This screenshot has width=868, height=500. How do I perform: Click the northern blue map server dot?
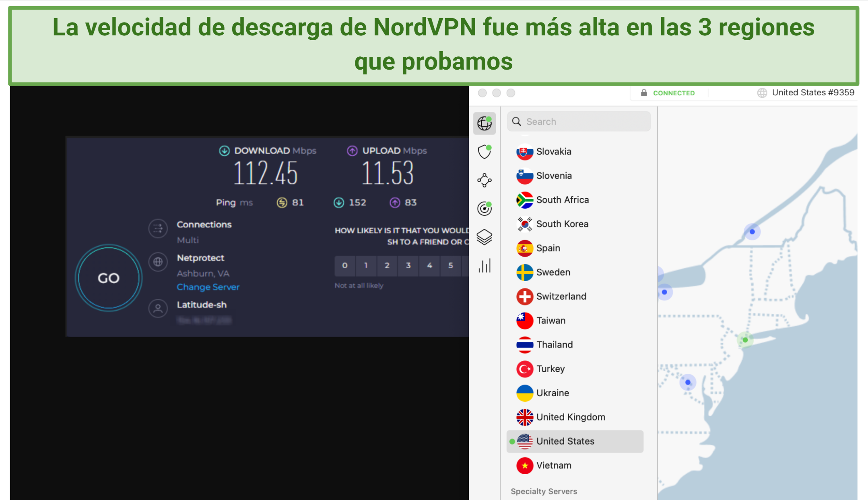(x=752, y=232)
